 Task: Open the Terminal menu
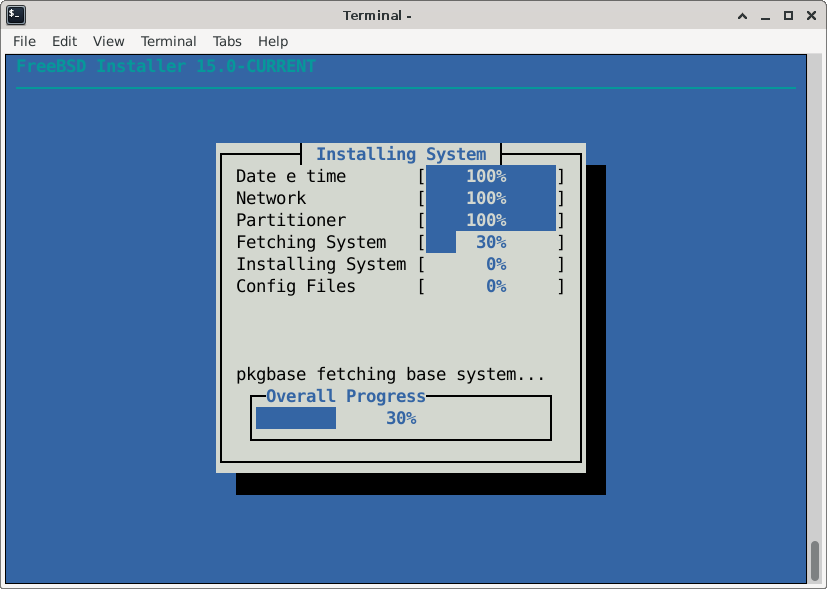click(168, 41)
